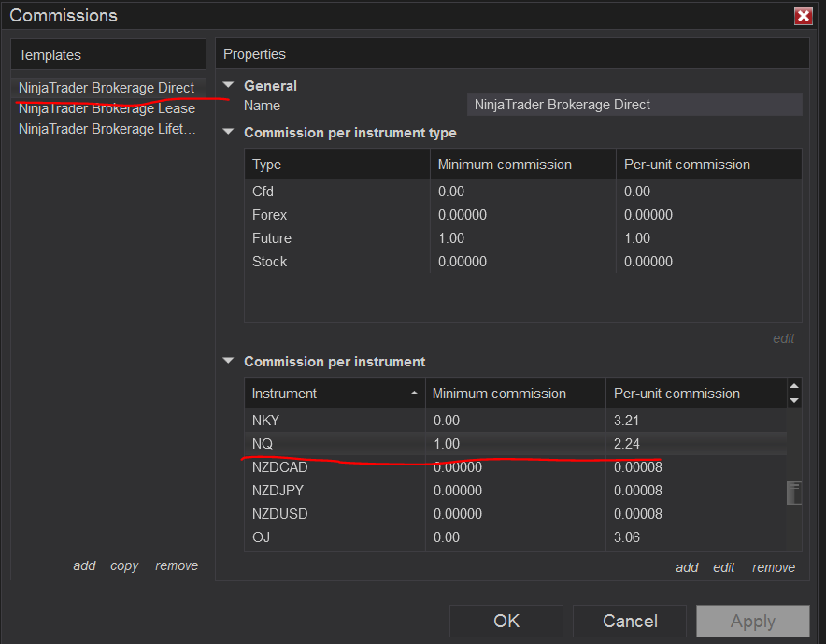The width and height of the screenshot is (826, 644).
Task: Select NinjaTrader Brokerage Lifetime template
Action: (x=107, y=129)
